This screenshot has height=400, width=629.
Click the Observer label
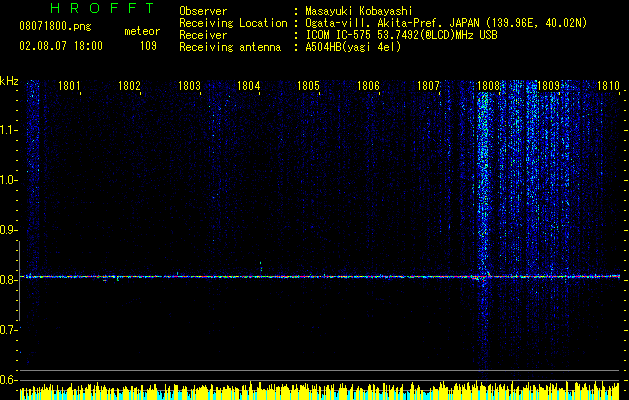203,11
